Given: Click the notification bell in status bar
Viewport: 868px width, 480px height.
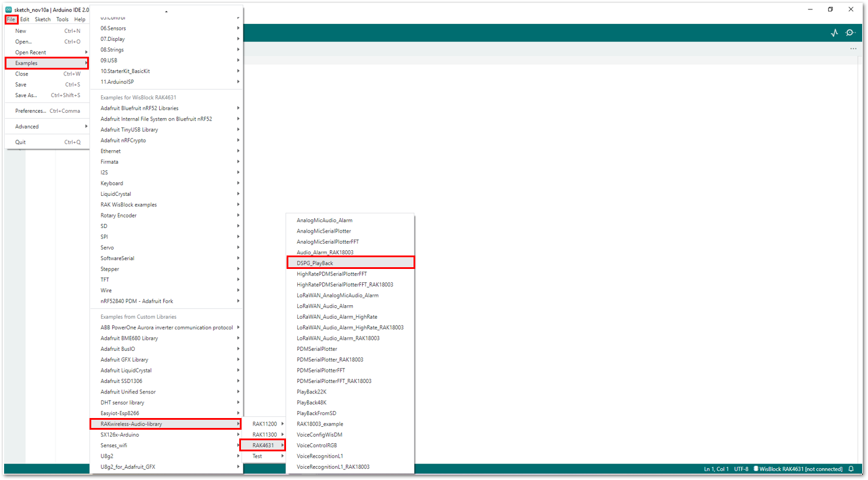Looking at the screenshot, I should click(851, 469).
